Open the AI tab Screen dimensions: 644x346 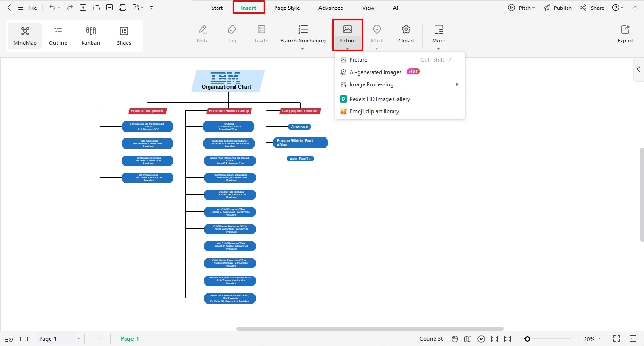click(x=395, y=8)
